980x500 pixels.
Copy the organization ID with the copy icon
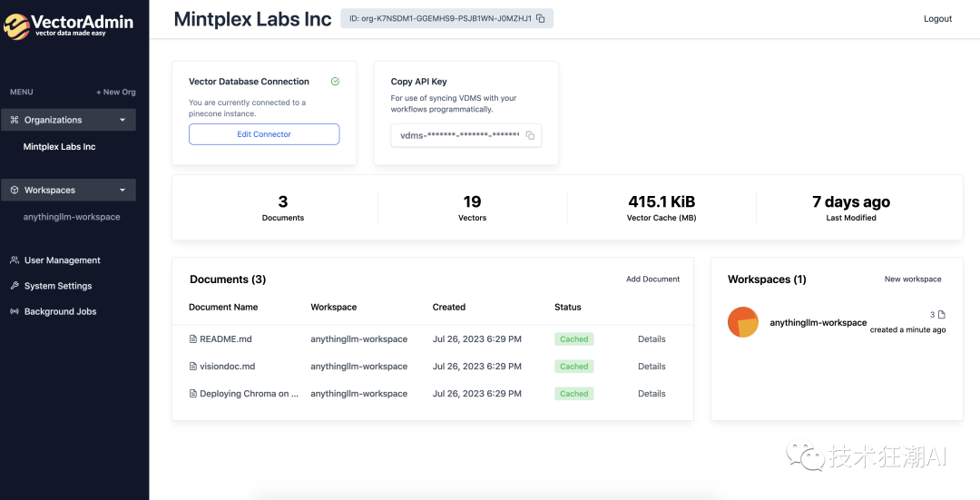point(541,19)
